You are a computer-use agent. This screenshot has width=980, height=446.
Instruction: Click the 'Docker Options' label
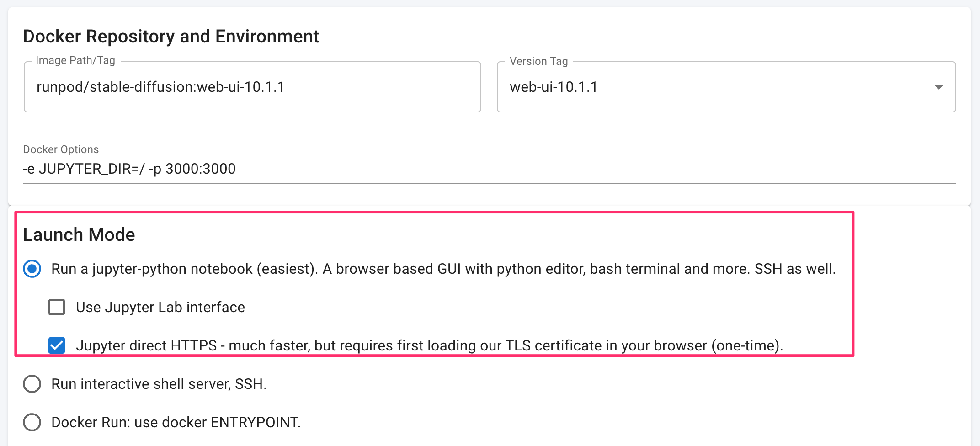61,149
